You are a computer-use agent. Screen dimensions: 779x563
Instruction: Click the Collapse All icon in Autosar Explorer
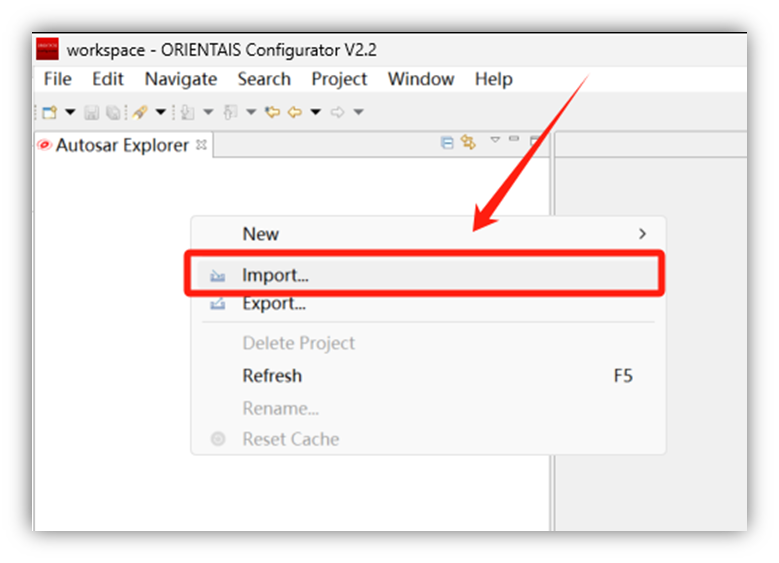point(447,143)
